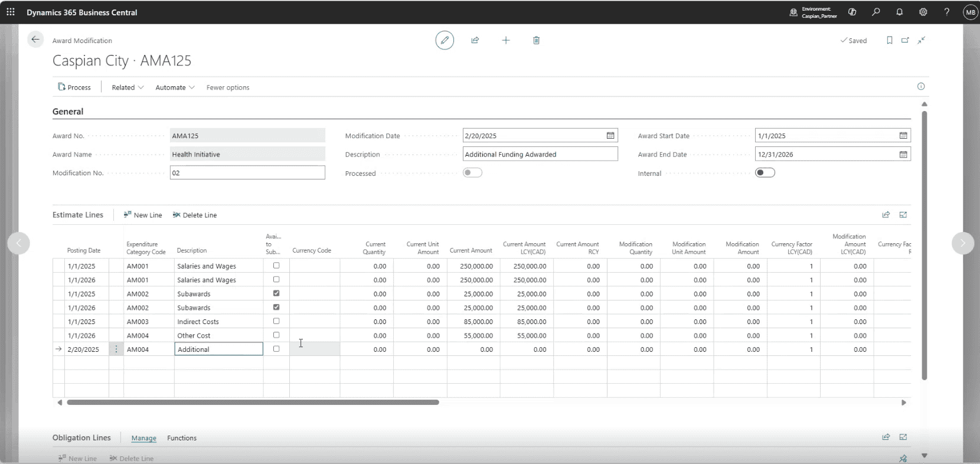Check Available to Sub for Additional line
Viewport: 980px width, 464px height.
tap(276, 349)
